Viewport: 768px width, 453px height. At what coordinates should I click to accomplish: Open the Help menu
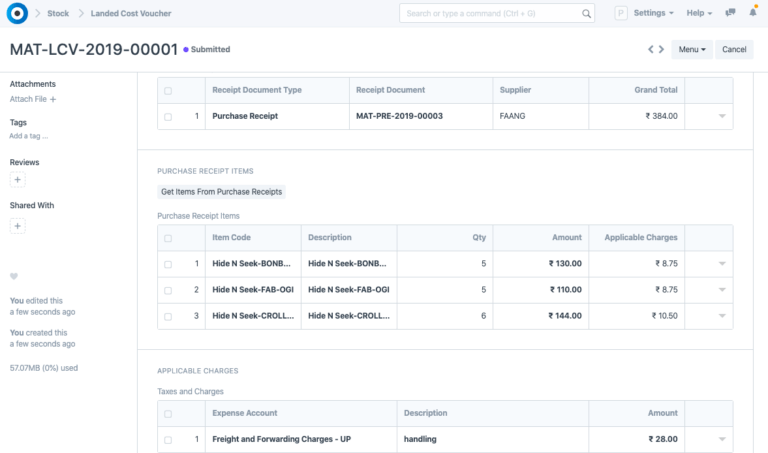pyautogui.click(x=699, y=13)
